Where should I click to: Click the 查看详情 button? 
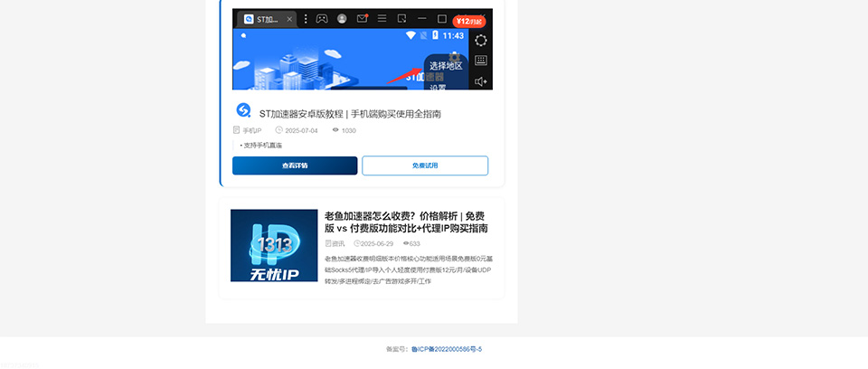(x=295, y=166)
